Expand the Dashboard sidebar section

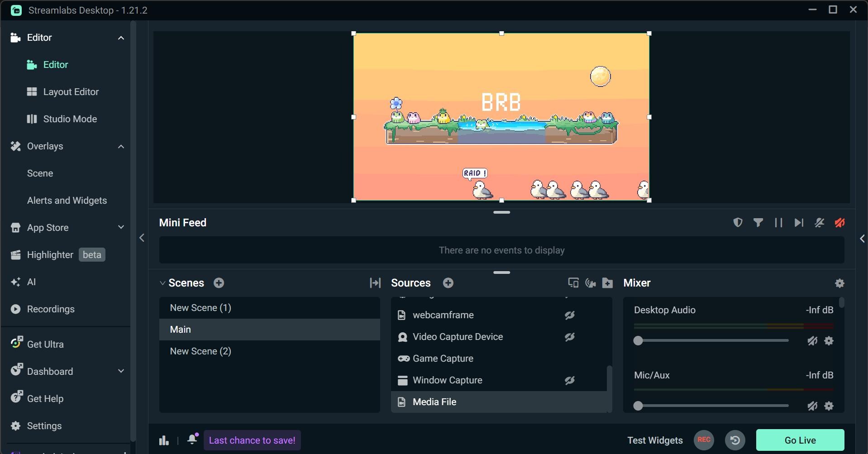121,371
